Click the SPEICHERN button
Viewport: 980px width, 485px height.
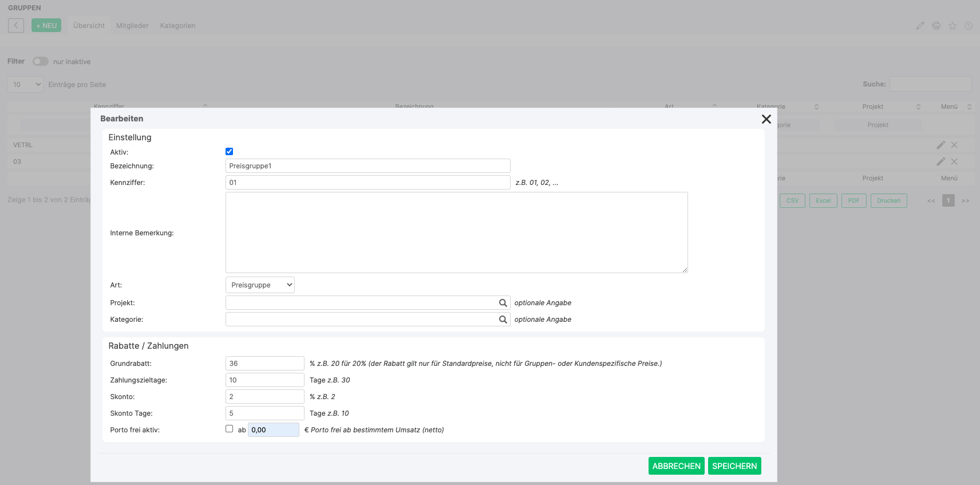pos(734,466)
